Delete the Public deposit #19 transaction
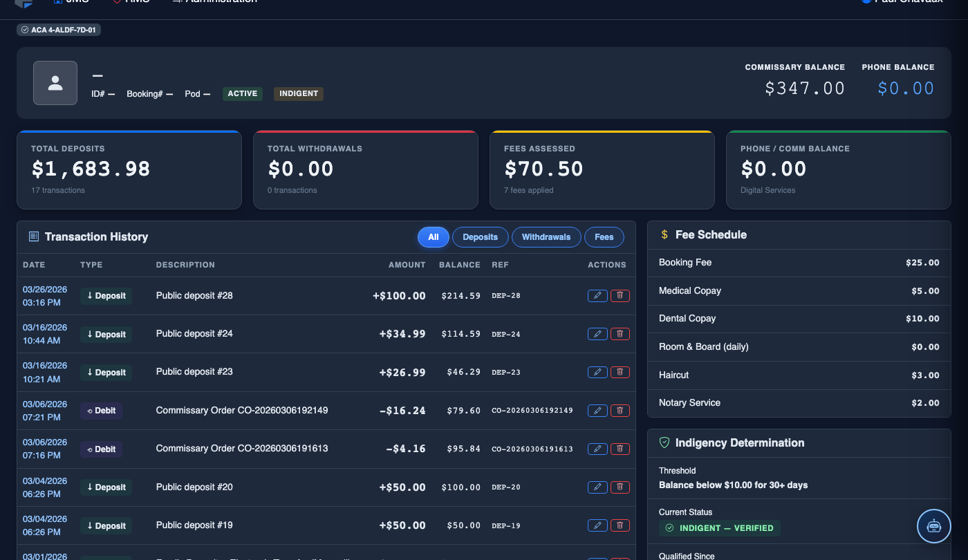Screen dimensions: 968x560 click(620, 525)
